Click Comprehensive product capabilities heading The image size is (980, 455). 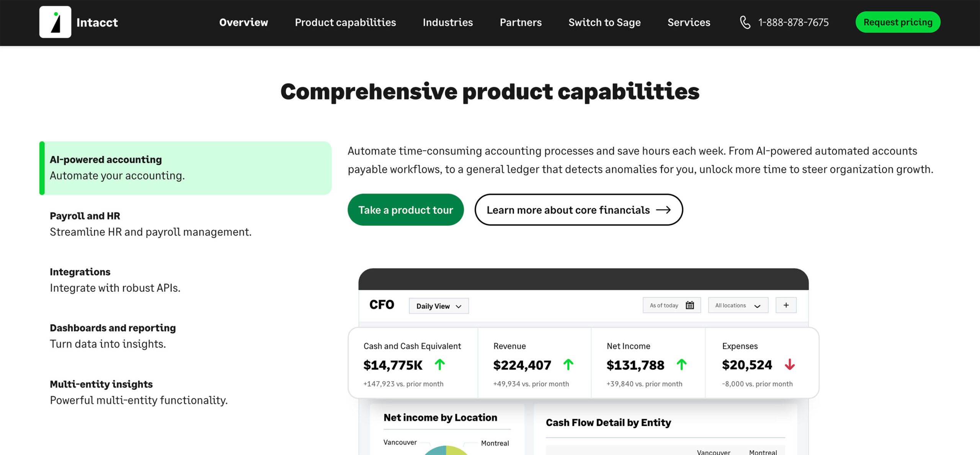490,92
